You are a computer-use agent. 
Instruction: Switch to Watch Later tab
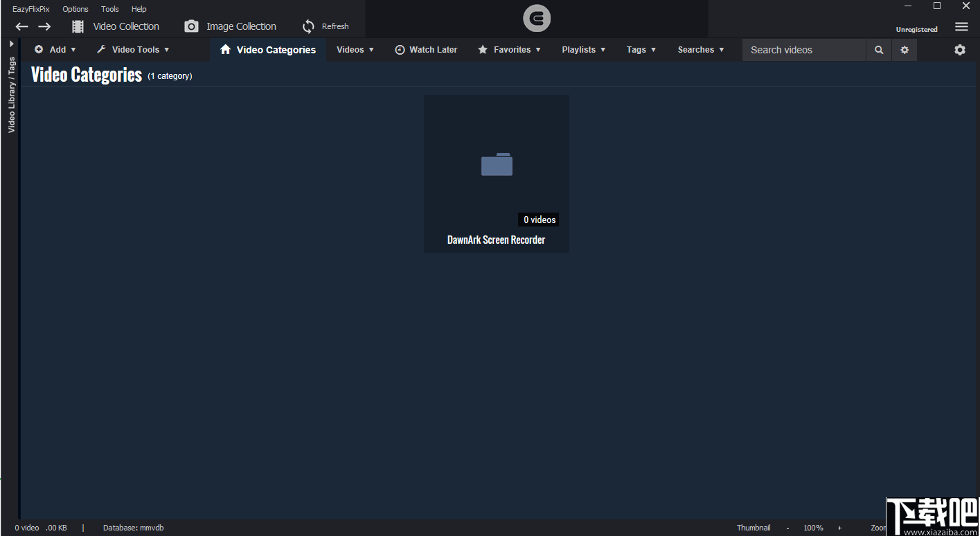426,50
